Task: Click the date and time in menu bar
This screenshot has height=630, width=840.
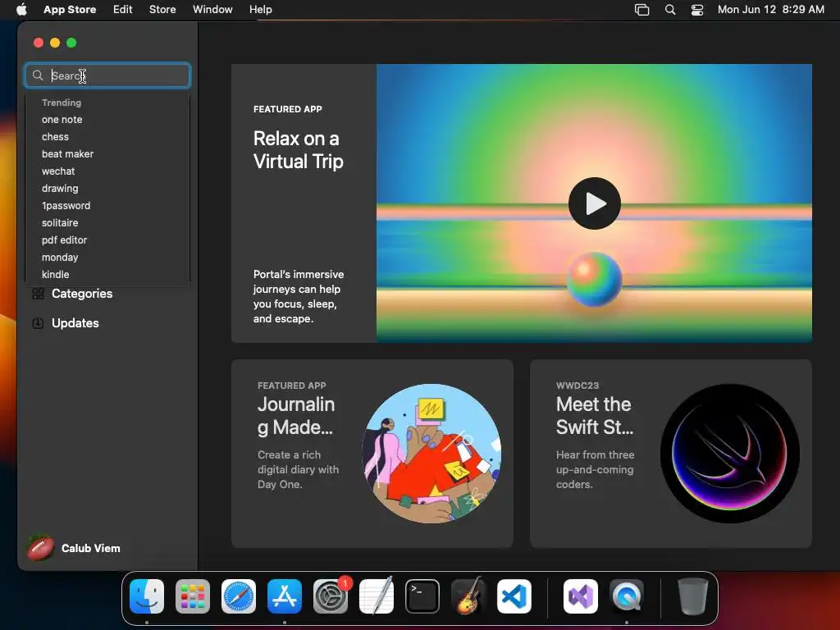Action: pos(771,10)
